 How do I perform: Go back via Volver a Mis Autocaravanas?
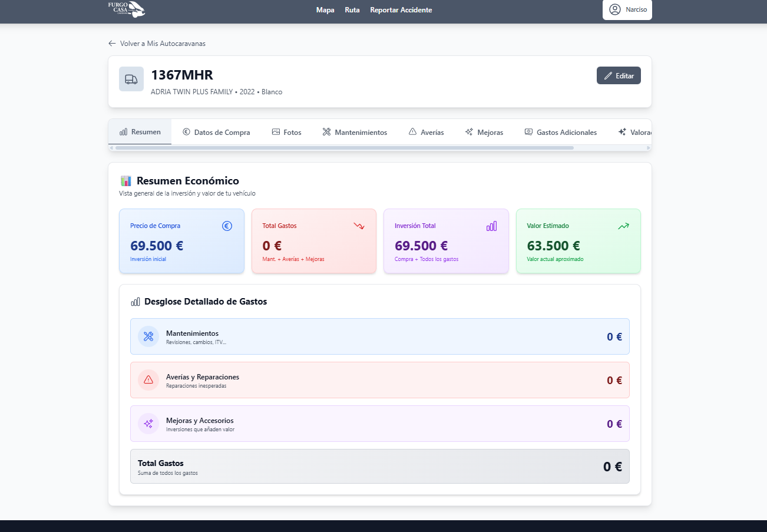coord(157,44)
